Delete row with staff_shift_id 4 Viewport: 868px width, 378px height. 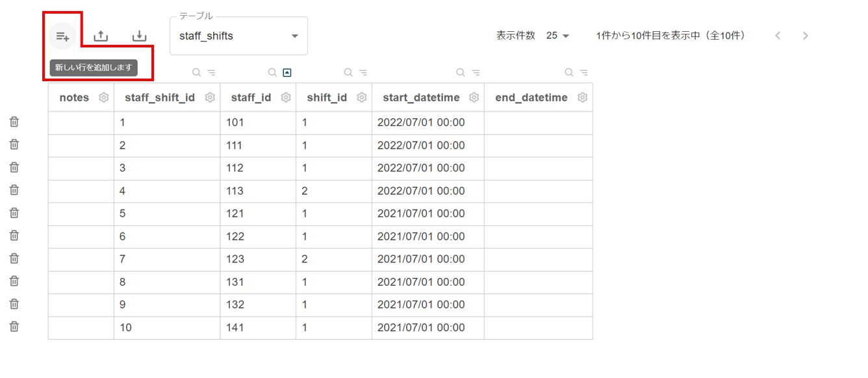[14, 190]
